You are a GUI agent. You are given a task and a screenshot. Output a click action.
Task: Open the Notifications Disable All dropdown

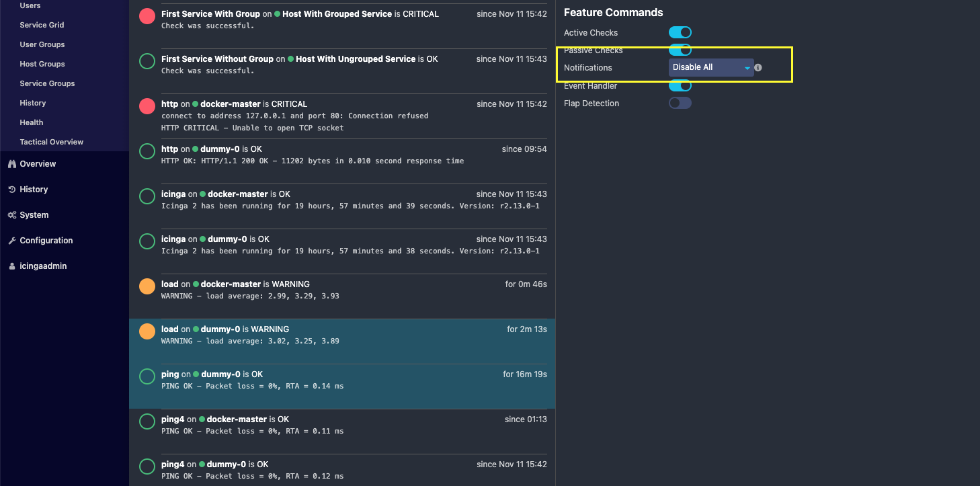click(710, 67)
